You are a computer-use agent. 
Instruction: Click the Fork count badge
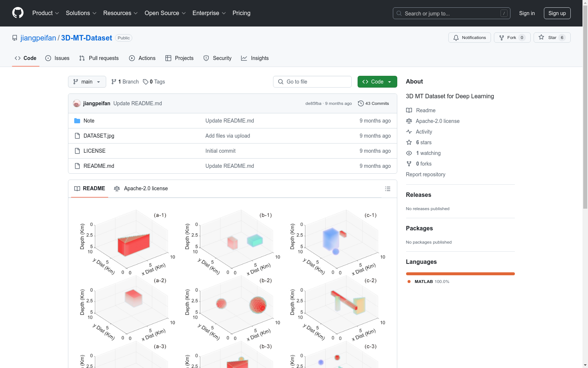pyautogui.click(x=522, y=38)
